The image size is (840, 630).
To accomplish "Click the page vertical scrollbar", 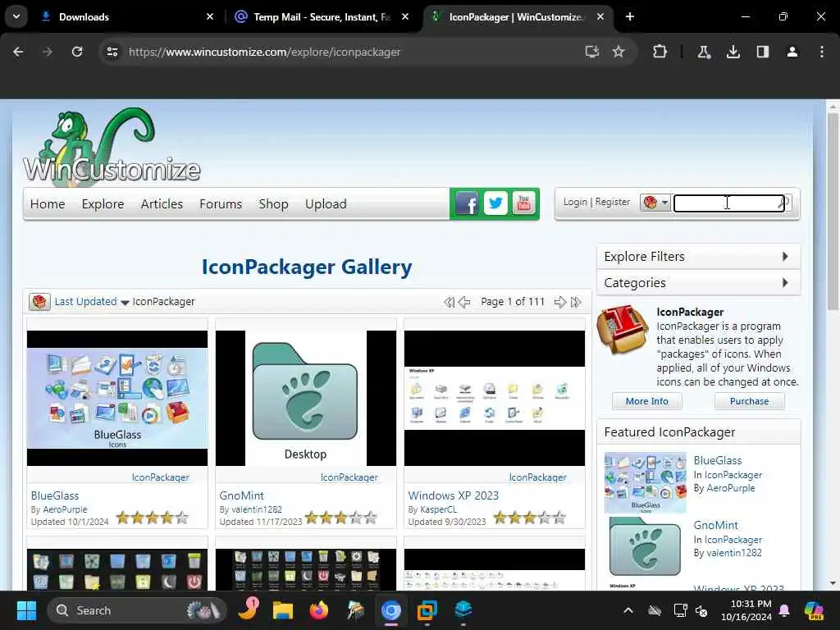I will pyautogui.click(x=833, y=211).
